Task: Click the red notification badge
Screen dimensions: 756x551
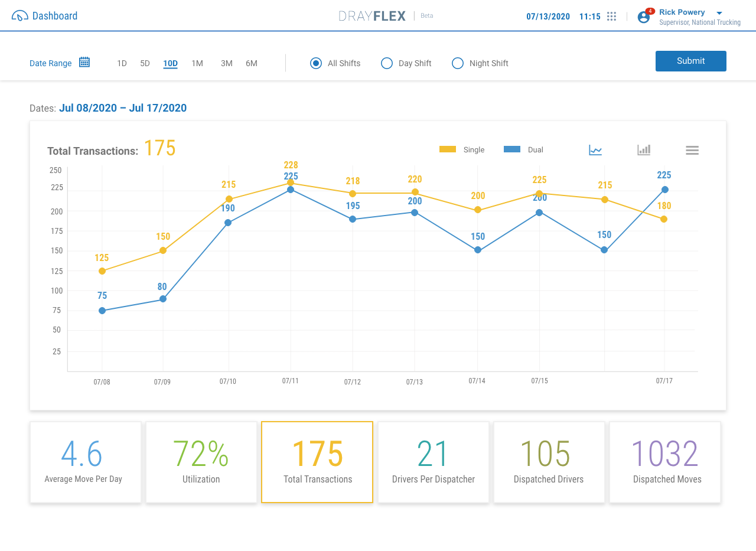Action: click(x=650, y=11)
